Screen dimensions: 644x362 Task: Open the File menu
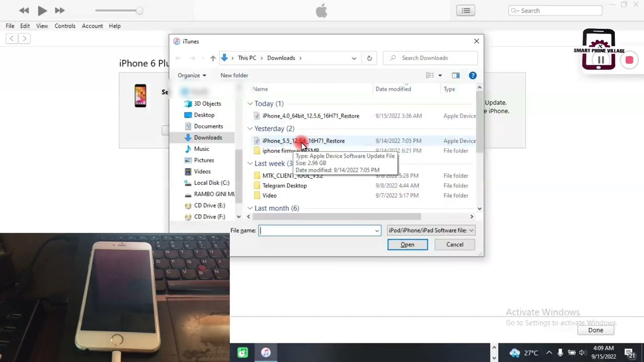pyautogui.click(x=10, y=26)
